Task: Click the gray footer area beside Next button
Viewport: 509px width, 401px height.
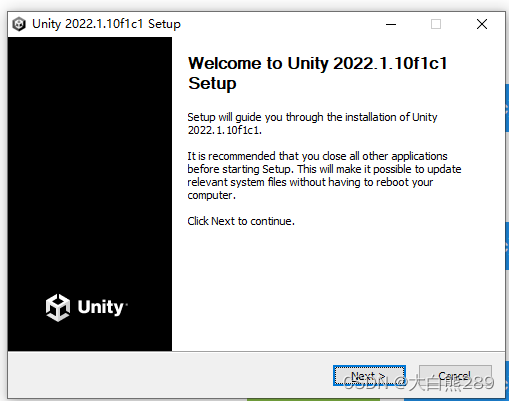Action: pos(167,375)
